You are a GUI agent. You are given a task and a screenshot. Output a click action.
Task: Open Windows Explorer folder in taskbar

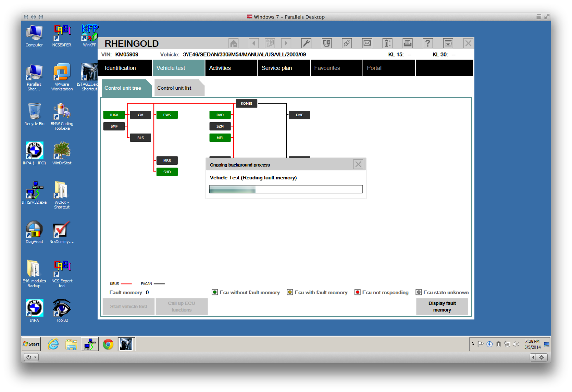(71, 344)
